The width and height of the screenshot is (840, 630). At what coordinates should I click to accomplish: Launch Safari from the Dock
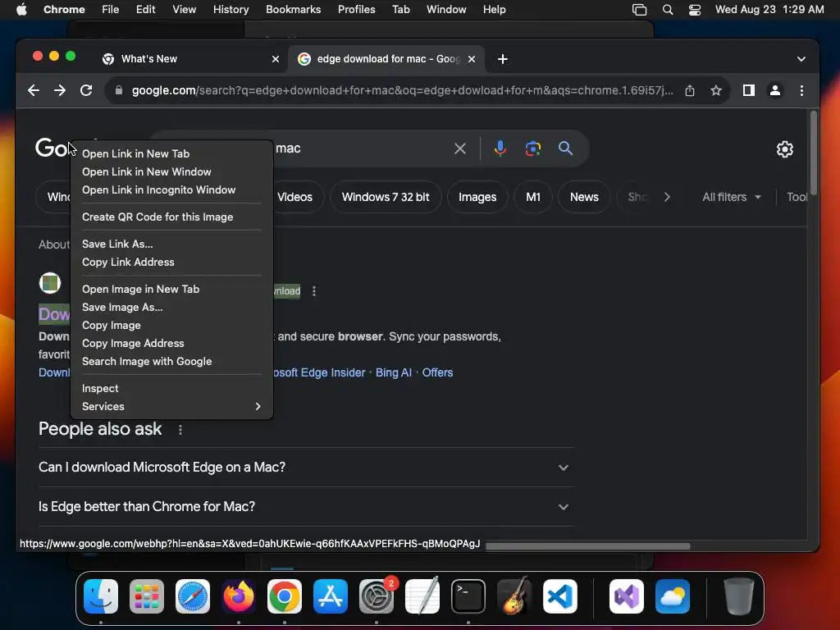(193, 596)
